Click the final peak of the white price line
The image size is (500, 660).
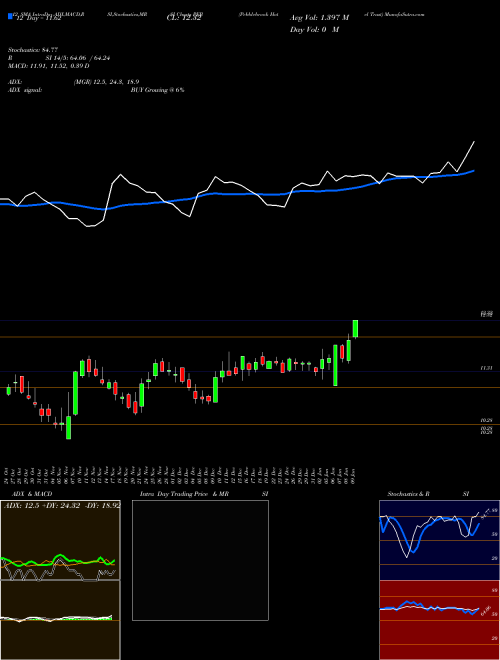click(474, 142)
